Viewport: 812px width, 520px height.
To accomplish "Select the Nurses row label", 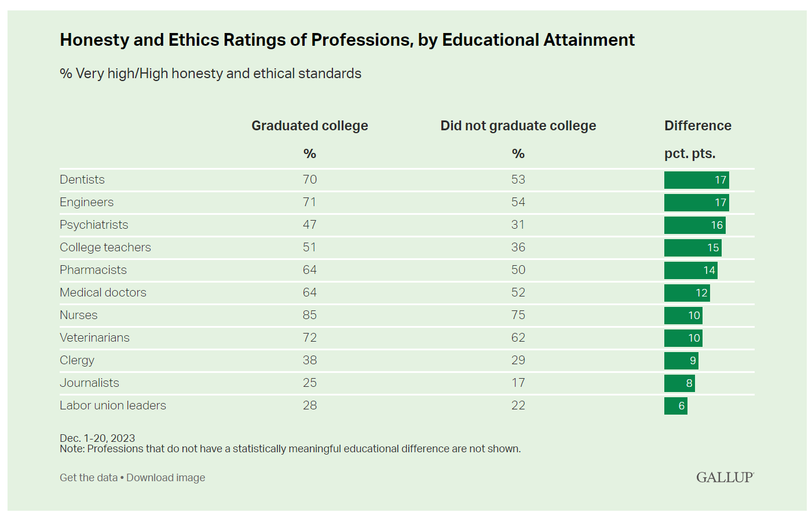I will (79, 315).
